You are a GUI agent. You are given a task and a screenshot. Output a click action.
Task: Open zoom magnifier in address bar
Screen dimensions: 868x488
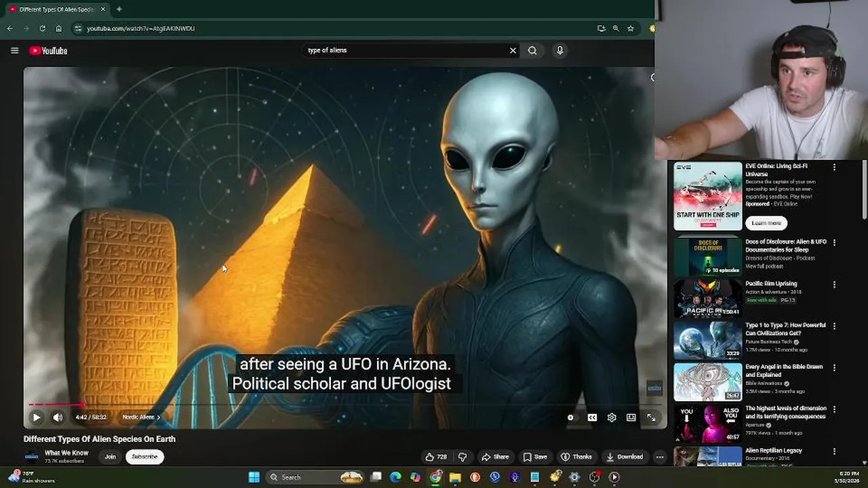click(616, 28)
